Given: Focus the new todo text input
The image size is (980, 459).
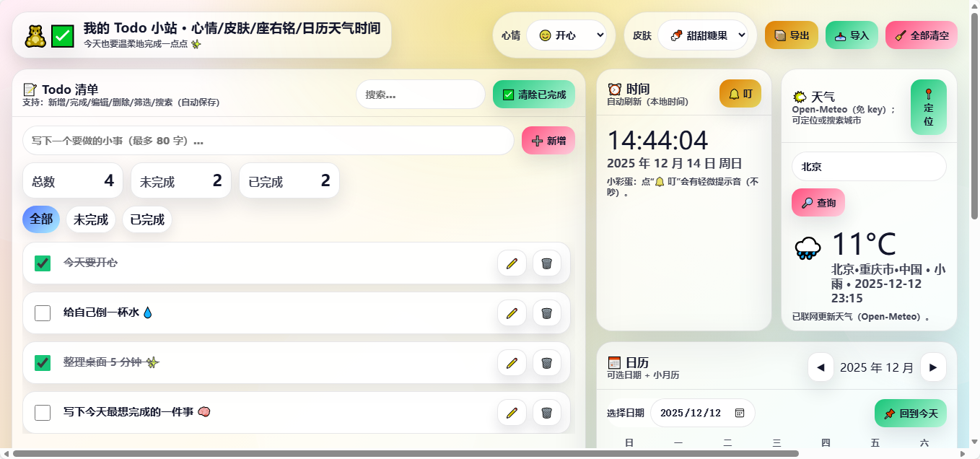Looking at the screenshot, I should pos(268,141).
